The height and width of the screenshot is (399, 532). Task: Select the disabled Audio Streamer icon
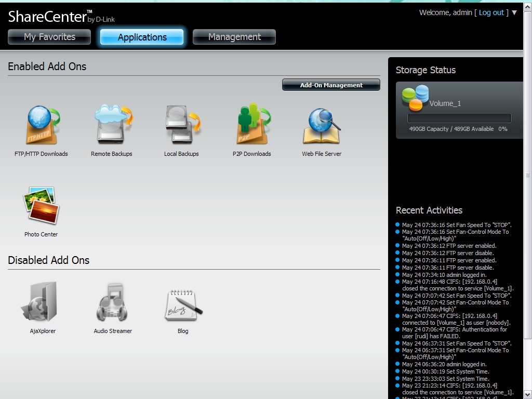coord(112,302)
